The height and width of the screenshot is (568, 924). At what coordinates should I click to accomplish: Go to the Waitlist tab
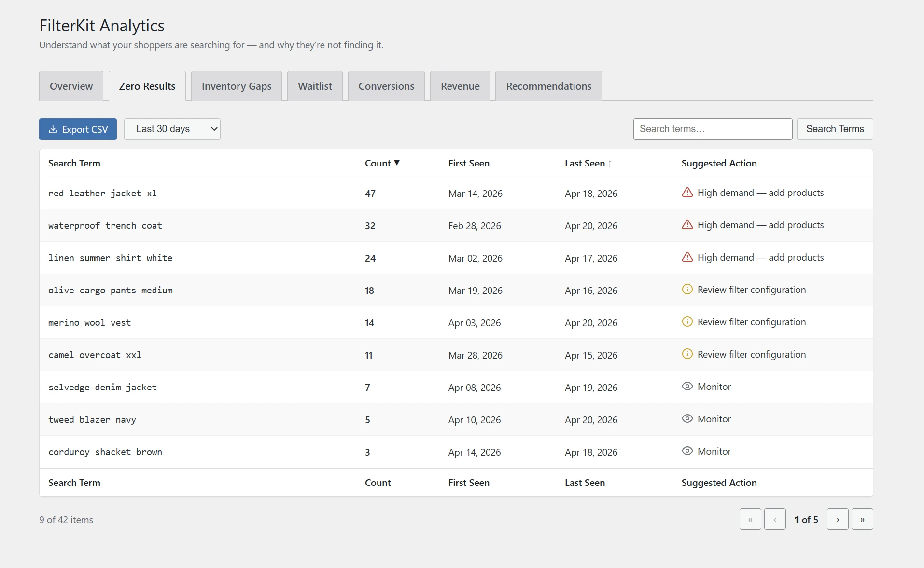click(x=315, y=86)
